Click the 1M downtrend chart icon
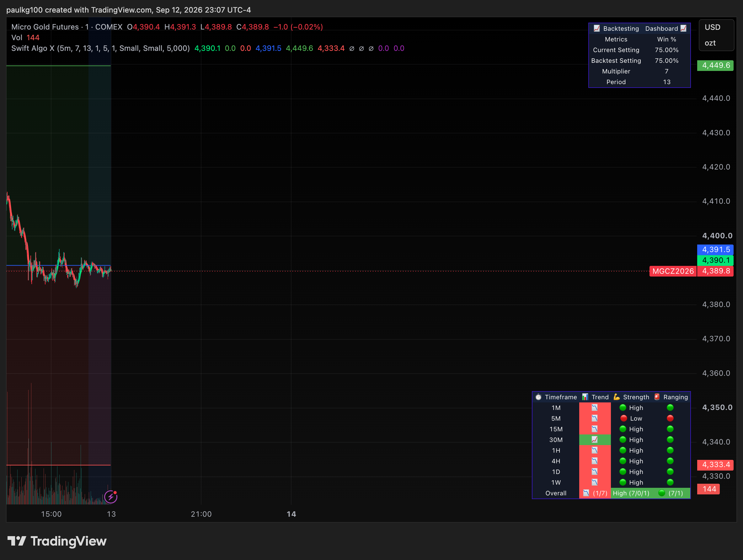743x560 pixels. 595,408
